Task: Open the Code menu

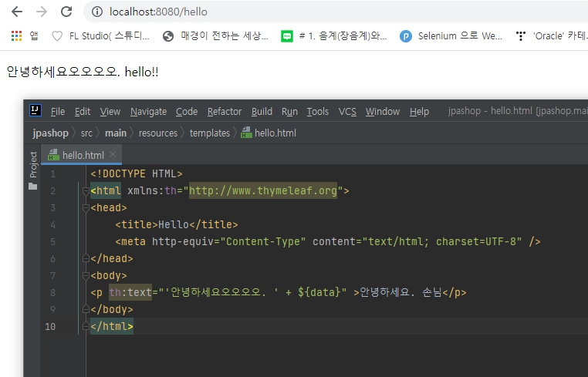Action: tap(187, 112)
